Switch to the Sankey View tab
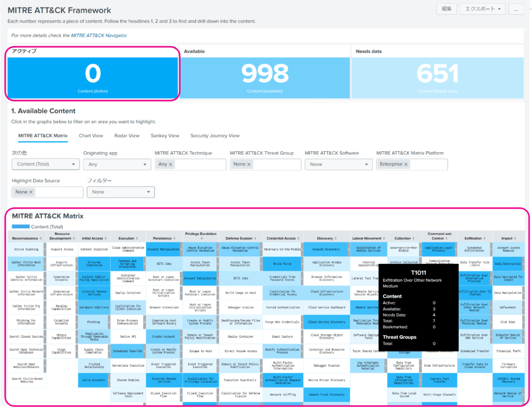The width and height of the screenshot is (532, 411). [165, 136]
